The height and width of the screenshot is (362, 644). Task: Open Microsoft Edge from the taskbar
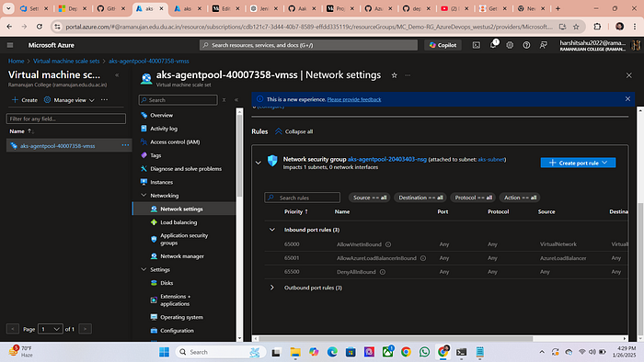332,352
